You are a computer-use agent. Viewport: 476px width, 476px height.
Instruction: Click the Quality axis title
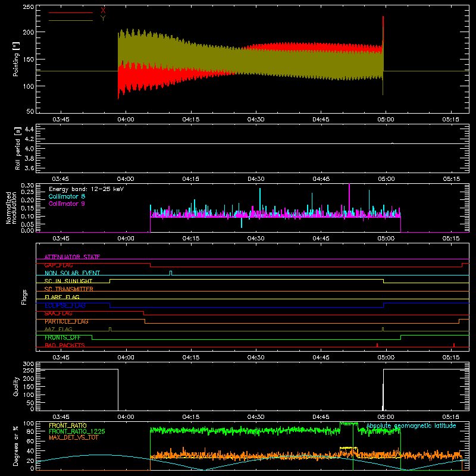[16, 386]
